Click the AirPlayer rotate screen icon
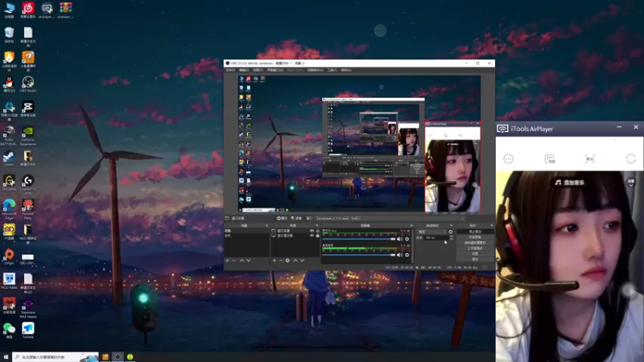Screen dimensions: 644x362 tap(631, 158)
